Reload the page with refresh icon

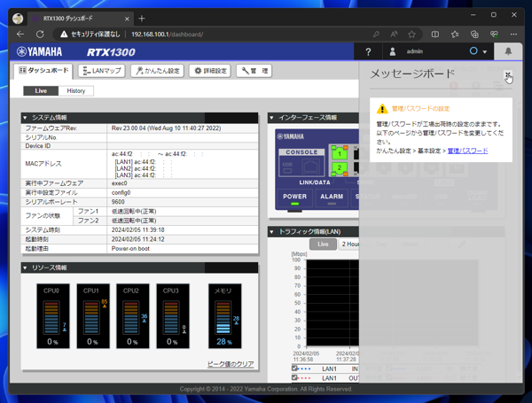(40, 35)
